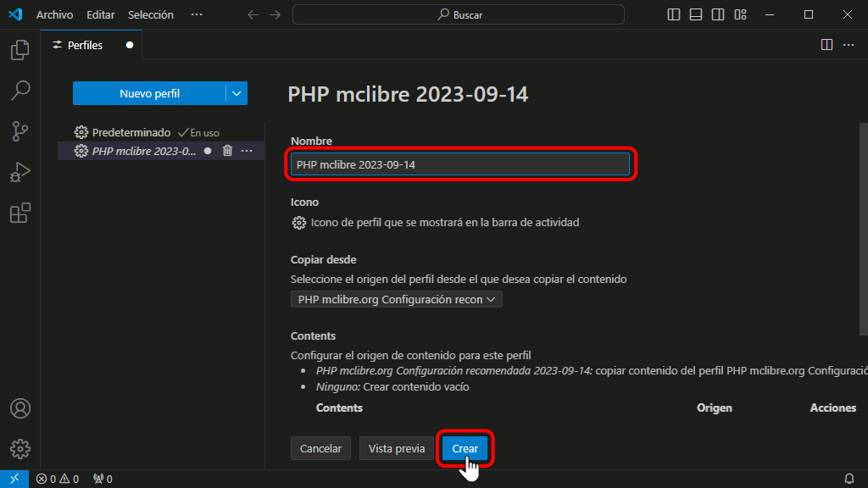868x488 pixels.
Task: Select the Predeterminado profile
Action: [131, 132]
